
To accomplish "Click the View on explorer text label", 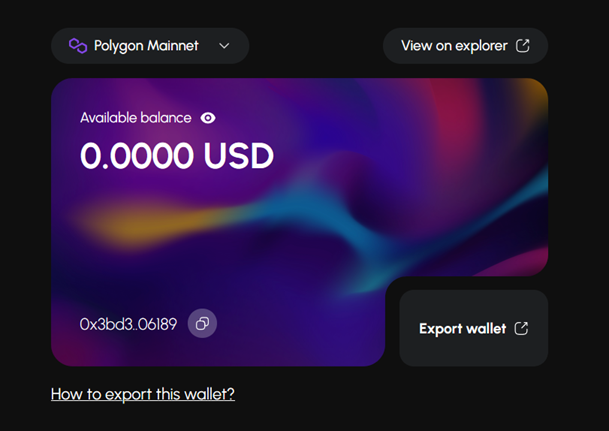I will point(454,46).
